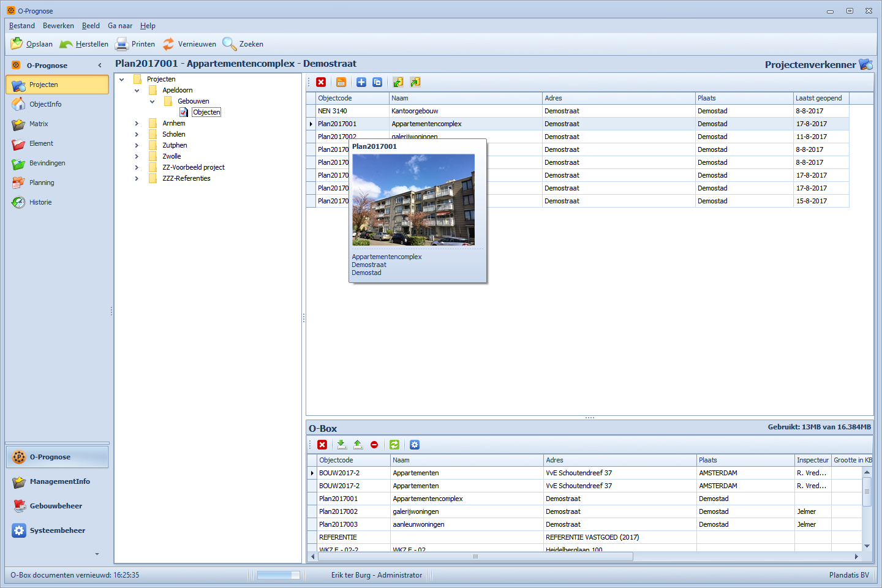
Task: Select Plan2017002 galerijwoningen in O-Box
Action: (x=585, y=511)
